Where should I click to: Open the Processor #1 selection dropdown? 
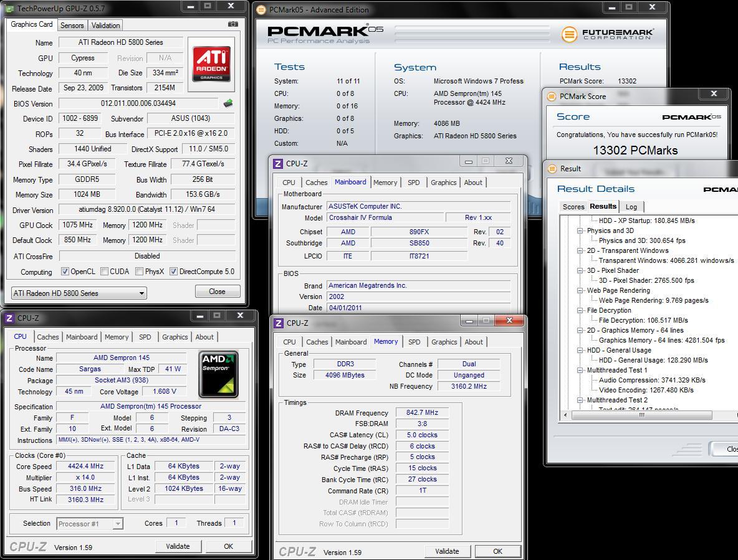[90, 523]
